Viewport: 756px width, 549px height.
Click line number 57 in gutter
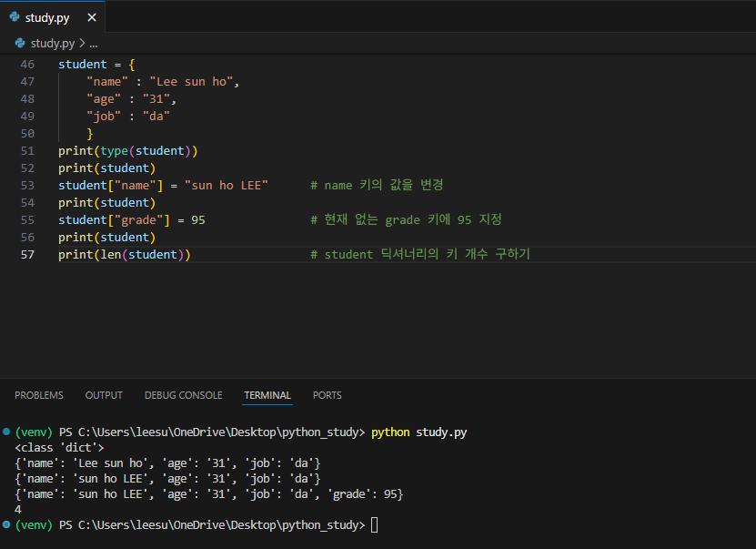pos(27,254)
